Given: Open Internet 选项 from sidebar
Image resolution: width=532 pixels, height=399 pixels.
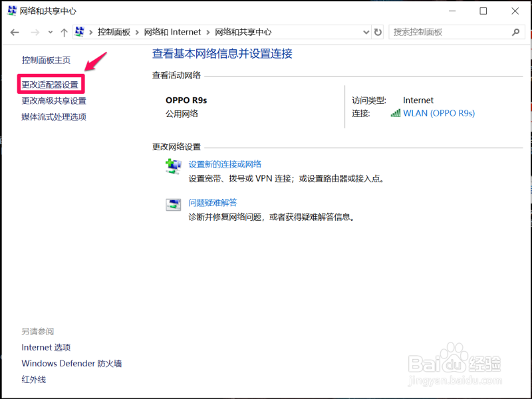Looking at the screenshot, I should coord(46,347).
